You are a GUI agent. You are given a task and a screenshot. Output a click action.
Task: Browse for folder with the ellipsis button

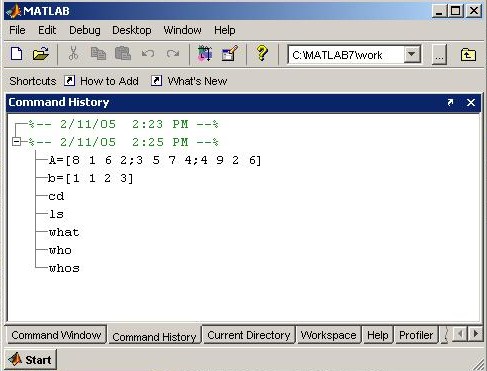point(439,55)
